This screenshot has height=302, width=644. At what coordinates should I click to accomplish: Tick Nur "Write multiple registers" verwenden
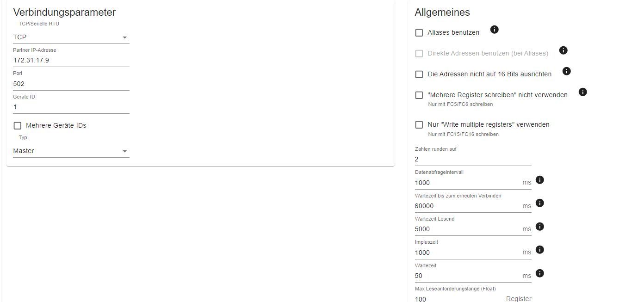point(419,125)
